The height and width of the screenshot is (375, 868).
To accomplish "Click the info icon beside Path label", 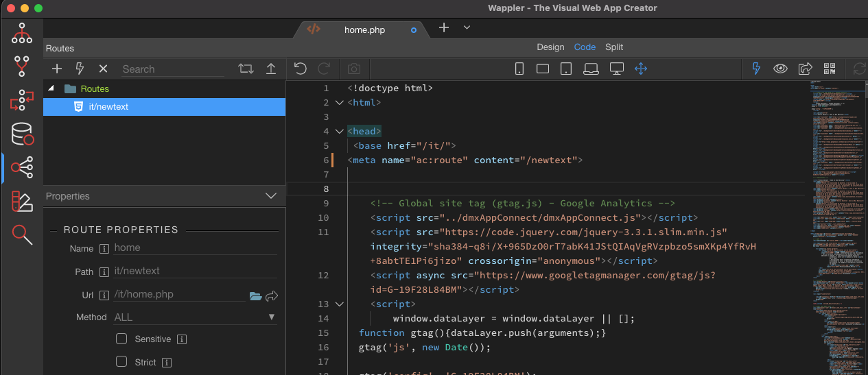I will pos(104,272).
